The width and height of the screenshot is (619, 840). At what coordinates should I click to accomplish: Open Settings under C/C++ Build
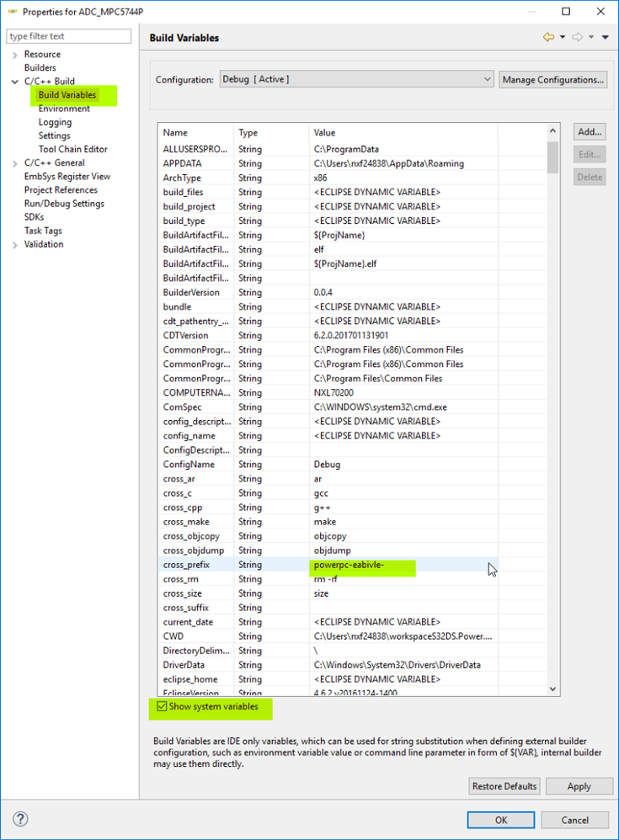54,136
